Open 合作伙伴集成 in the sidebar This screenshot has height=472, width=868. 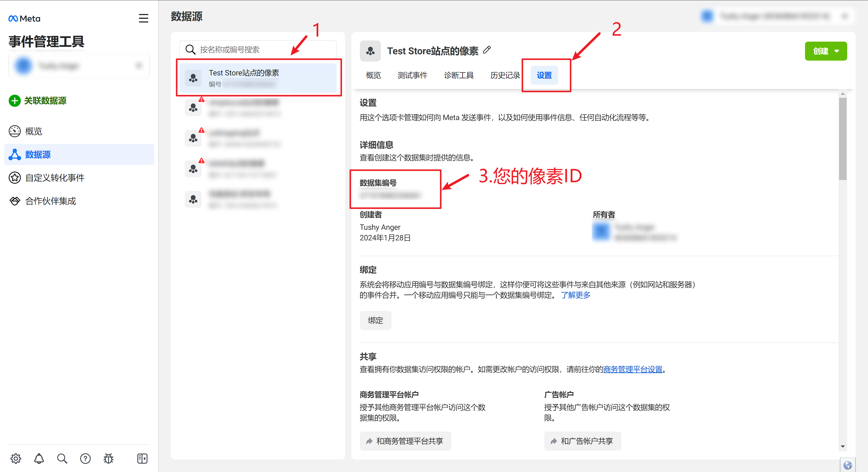click(x=79, y=201)
